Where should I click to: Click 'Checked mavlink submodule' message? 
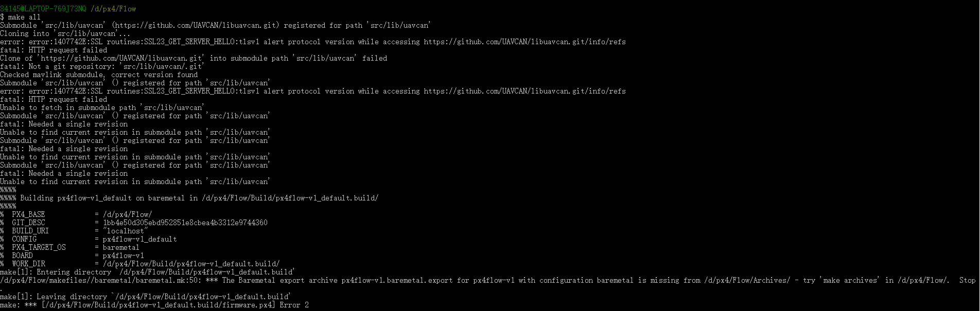(x=99, y=75)
